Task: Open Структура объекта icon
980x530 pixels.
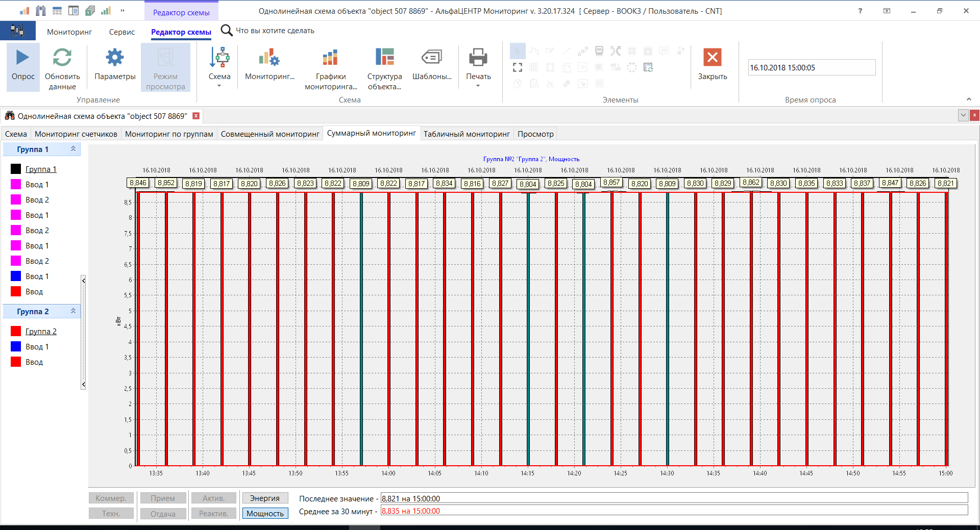Action: click(x=384, y=58)
